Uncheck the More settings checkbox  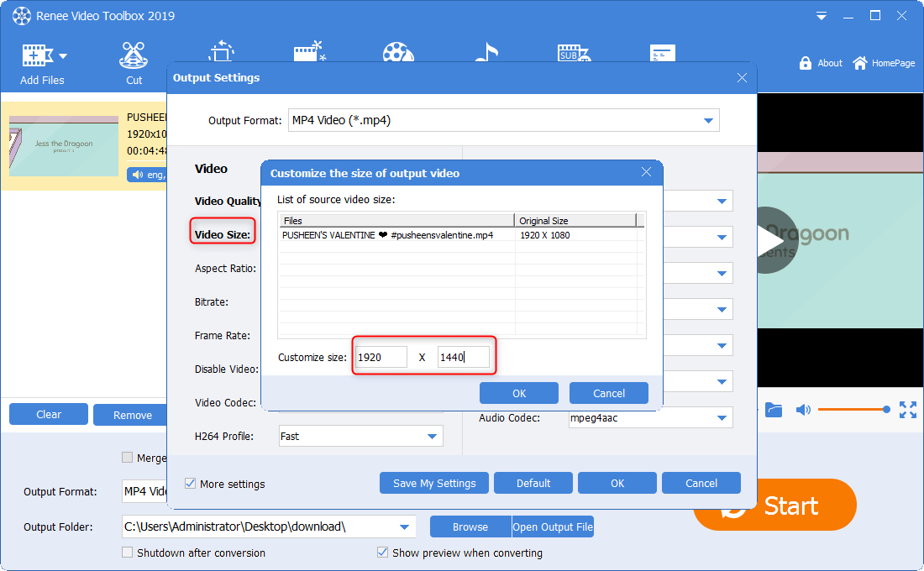click(x=191, y=484)
